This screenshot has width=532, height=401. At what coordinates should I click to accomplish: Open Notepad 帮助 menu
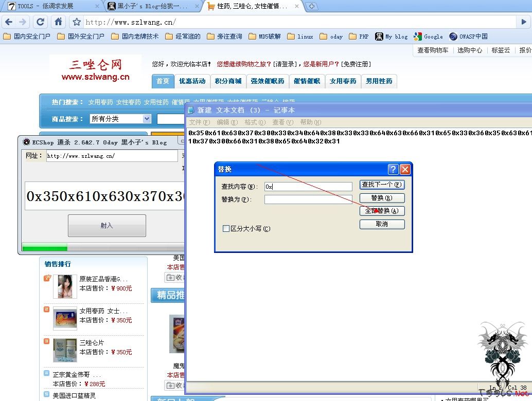pos(310,122)
